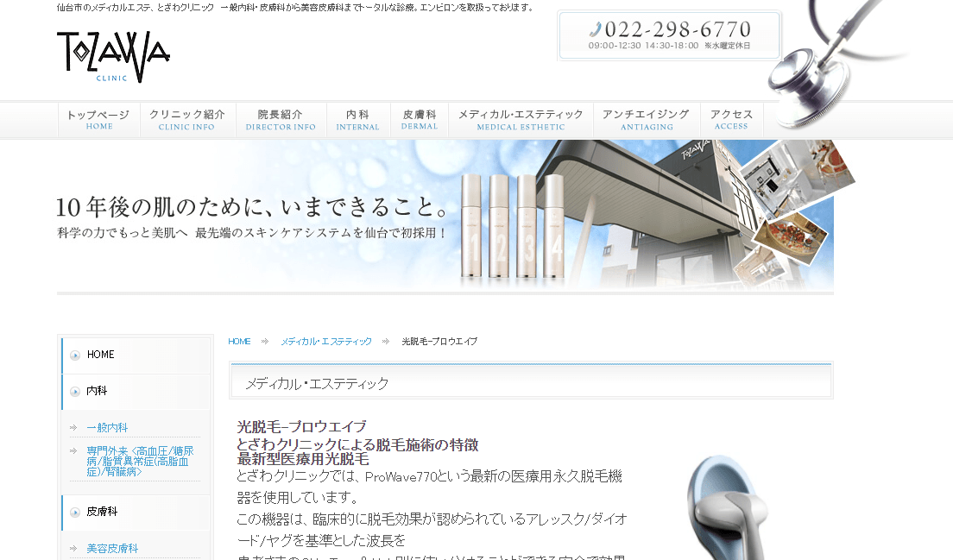Image resolution: width=953 pixels, height=560 pixels.
Task: Click the arrow icon beside sidebar 皮膚科
Action: [76, 513]
